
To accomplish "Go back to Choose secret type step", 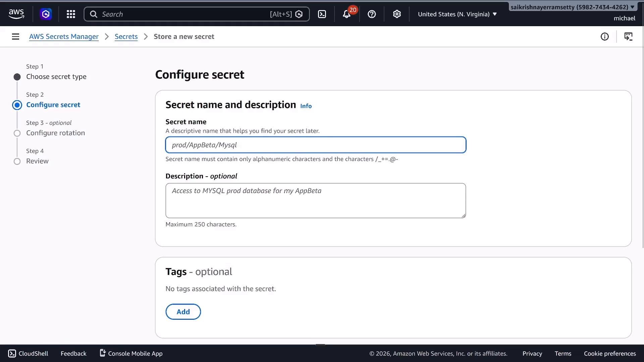I will [56, 77].
